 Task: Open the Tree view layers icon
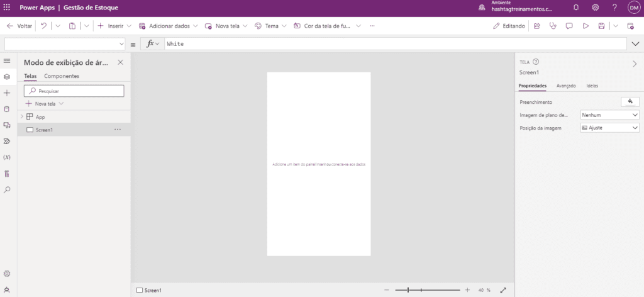tap(6, 77)
